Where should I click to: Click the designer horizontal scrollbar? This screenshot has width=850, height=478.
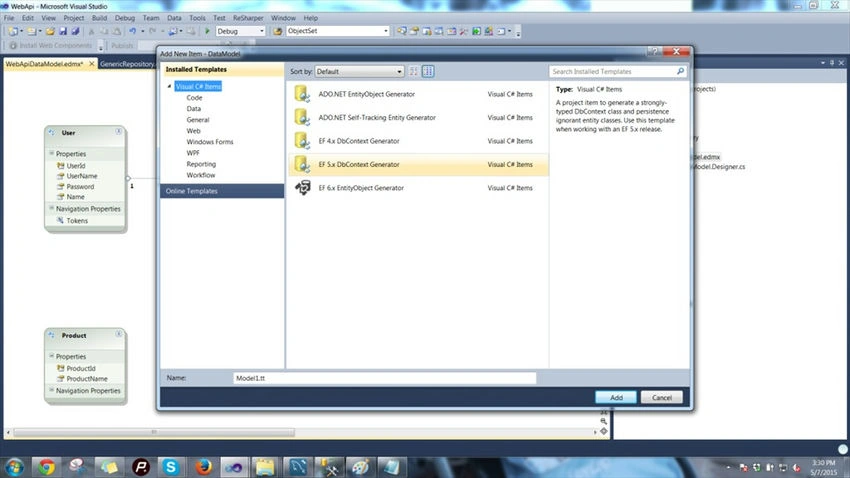(154, 432)
